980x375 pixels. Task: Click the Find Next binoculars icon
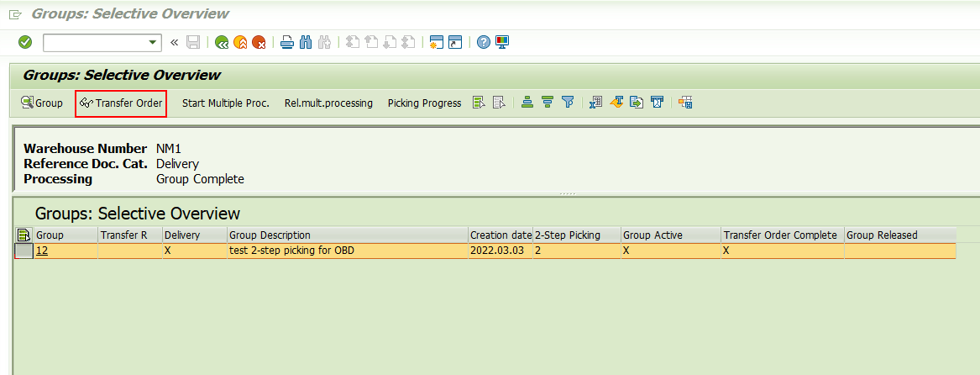324,43
